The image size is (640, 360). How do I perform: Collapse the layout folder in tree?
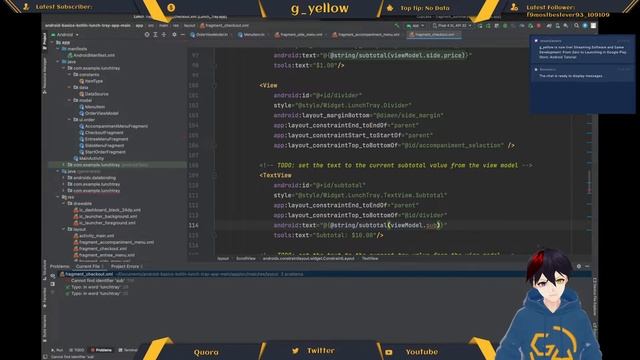pos(64,229)
